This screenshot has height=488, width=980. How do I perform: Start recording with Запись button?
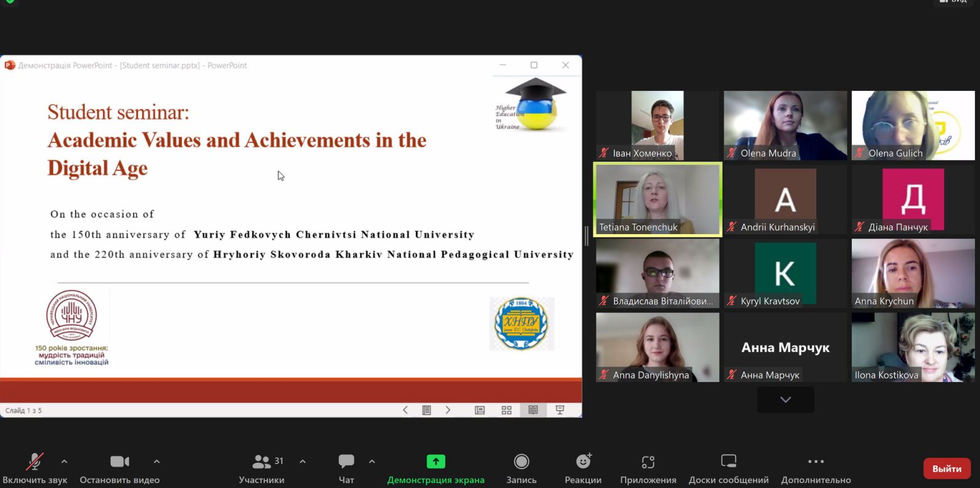coord(521,468)
